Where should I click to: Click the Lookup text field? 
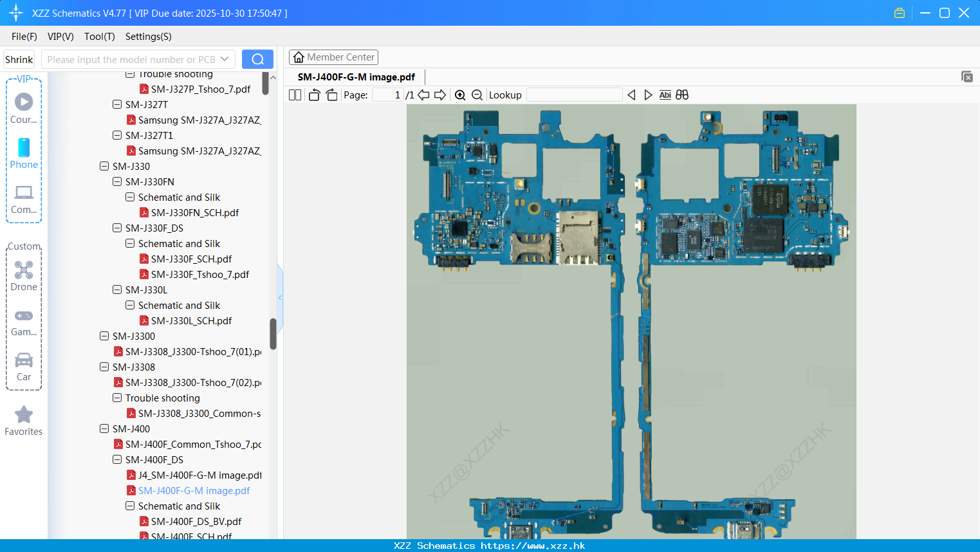[x=575, y=95]
